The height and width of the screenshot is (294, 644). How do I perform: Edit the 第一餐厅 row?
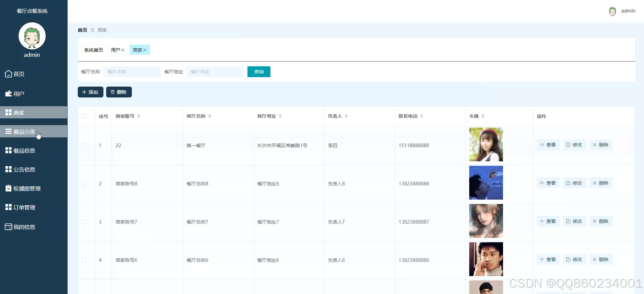(x=574, y=145)
